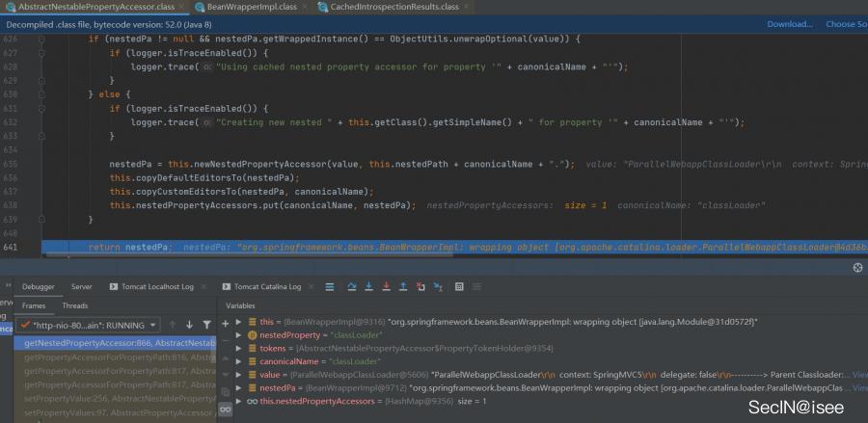
Task: Expand the canonicalName variable node
Action: click(x=238, y=361)
